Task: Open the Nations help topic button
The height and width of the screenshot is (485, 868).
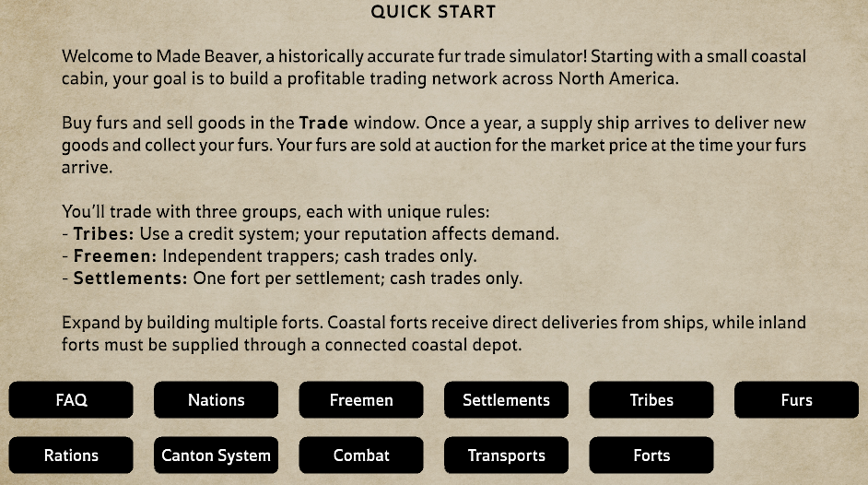Action: pos(216,400)
